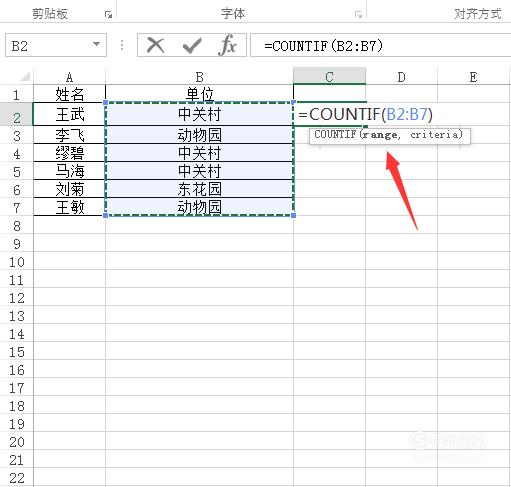Confirm formula with the checkmark button

192,45
